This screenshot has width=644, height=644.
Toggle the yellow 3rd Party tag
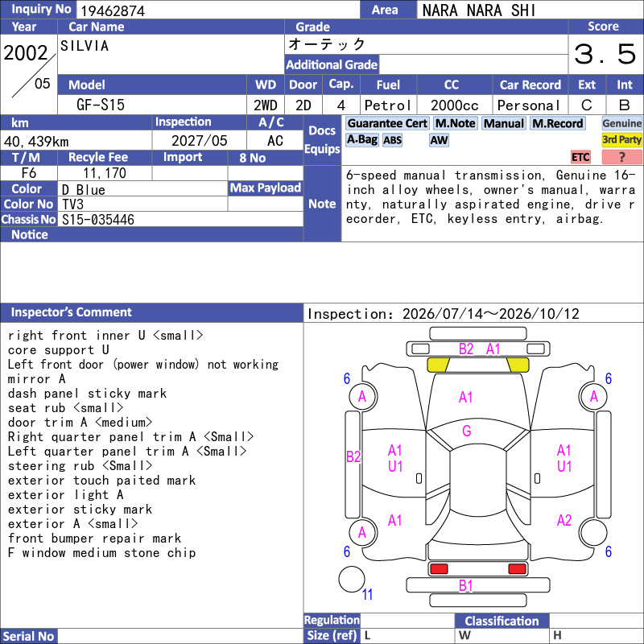point(621,140)
